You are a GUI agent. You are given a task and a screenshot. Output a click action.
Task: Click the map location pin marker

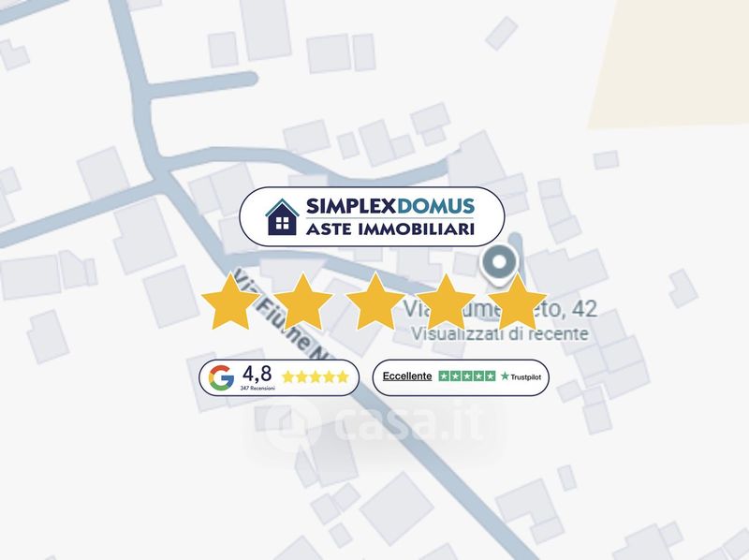pyautogui.click(x=498, y=265)
